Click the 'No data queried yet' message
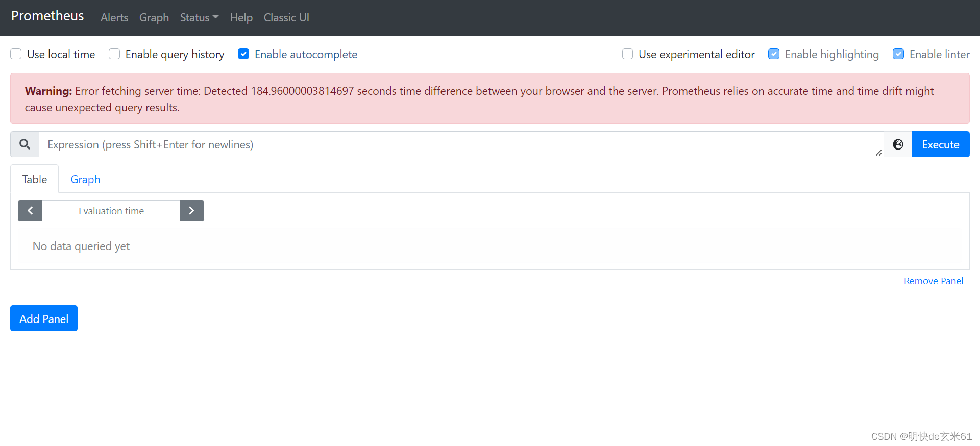Viewport: 980px width, 446px height. [81, 246]
